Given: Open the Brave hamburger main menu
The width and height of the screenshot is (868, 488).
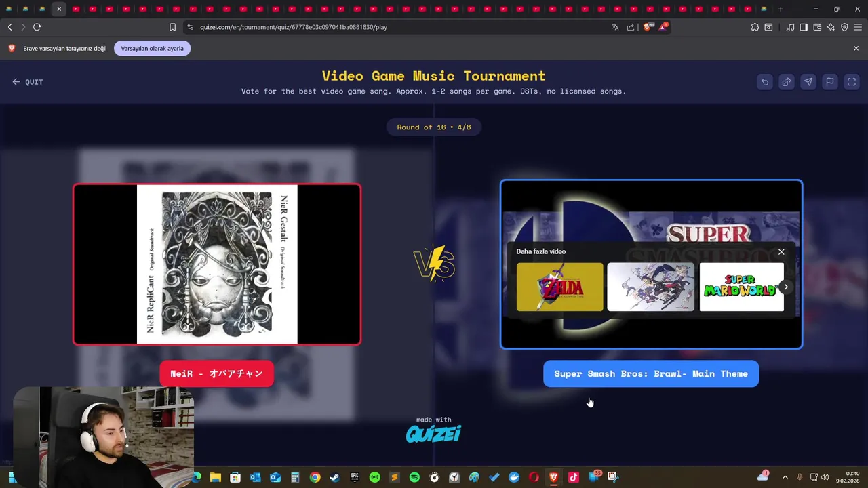Looking at the screenshot, I should click(x=858, y=27).
